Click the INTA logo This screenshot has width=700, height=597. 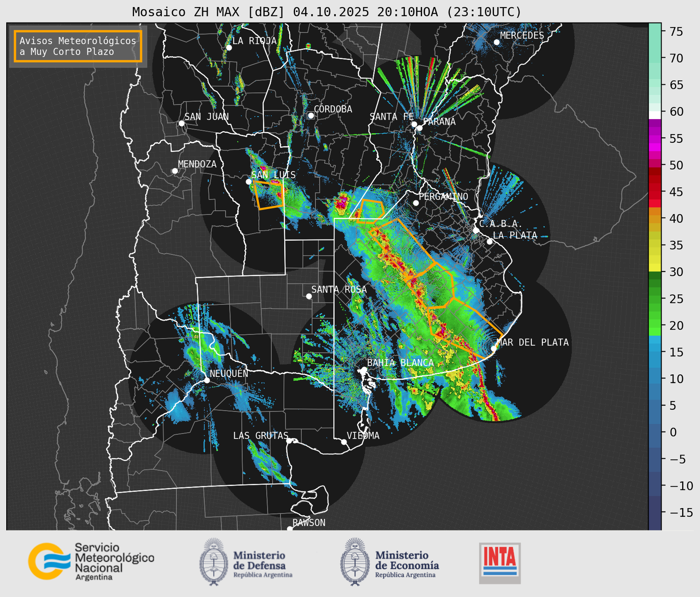(x=500, y=563)
